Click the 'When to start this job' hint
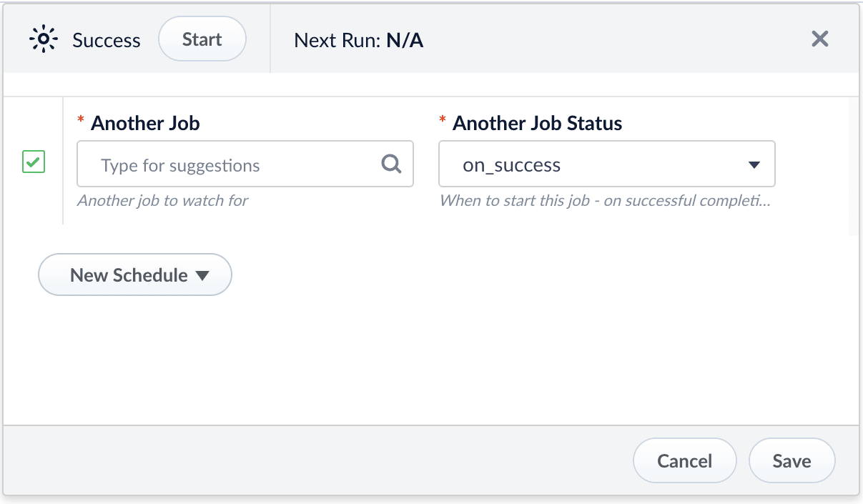Screen dimensions: 863x504 pyautogui.click(x=605, y=201)
